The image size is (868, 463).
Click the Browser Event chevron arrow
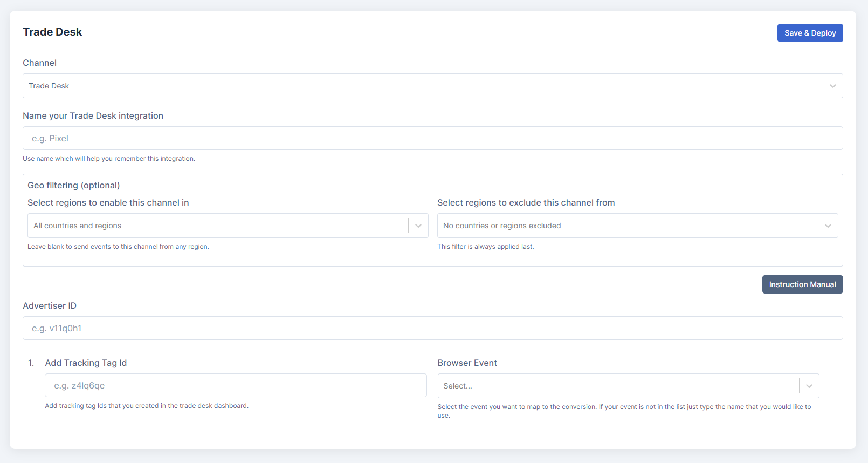pyautogui.click(x=809, y=386)
